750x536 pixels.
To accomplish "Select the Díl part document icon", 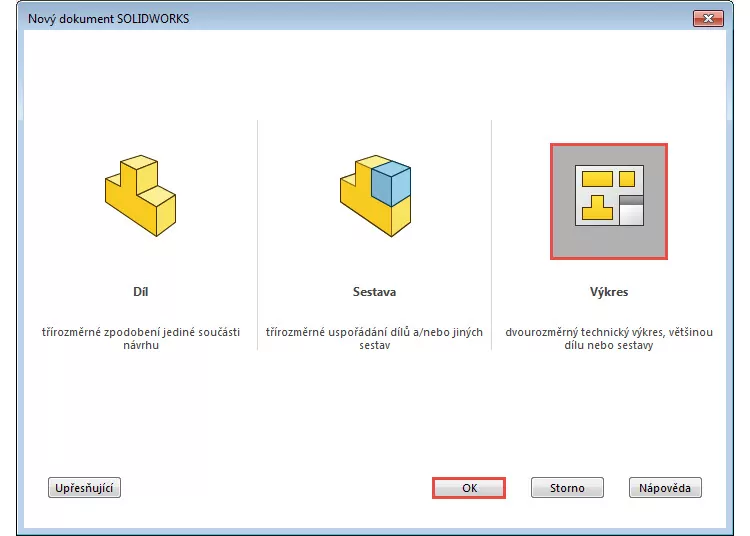I will pos(140,196).
